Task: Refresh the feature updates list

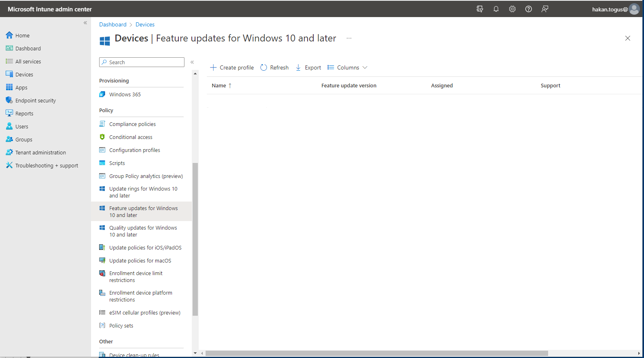Action: (x=275, y=67)
